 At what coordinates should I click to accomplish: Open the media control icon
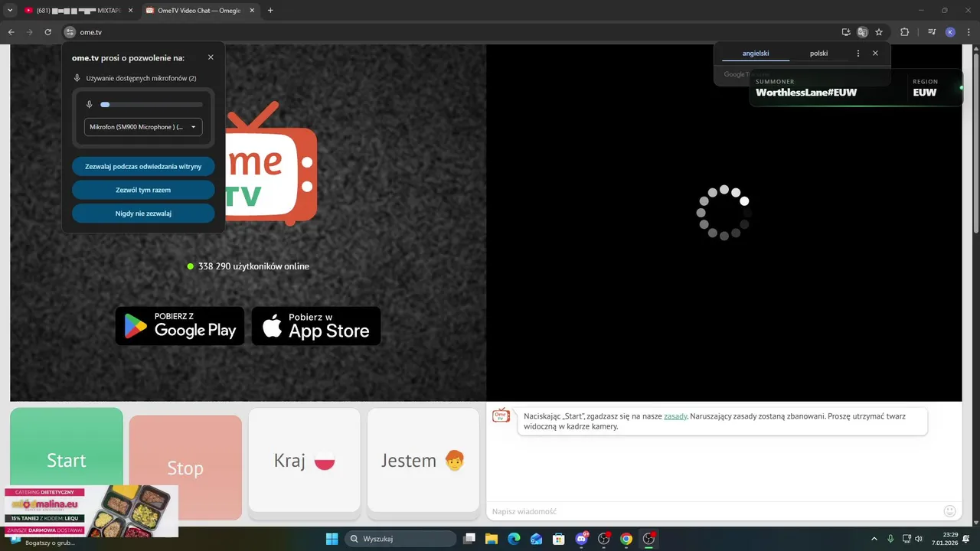click(932, 32)
